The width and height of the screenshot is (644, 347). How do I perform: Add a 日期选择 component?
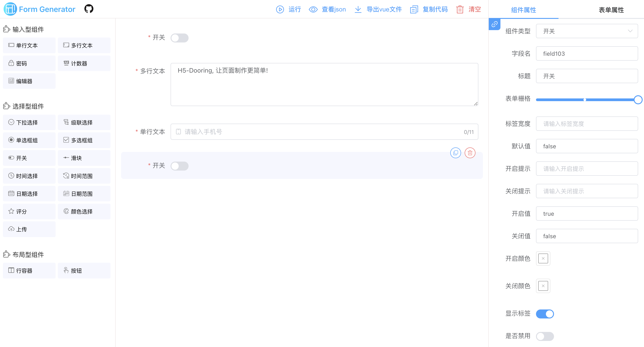(x=29, y=194)
